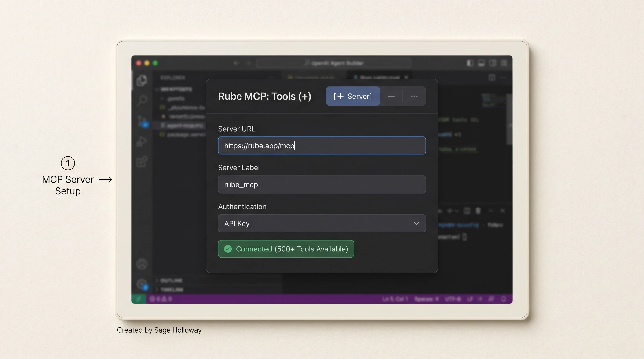Open the errors and warnings status bar item

coord(161,299)
